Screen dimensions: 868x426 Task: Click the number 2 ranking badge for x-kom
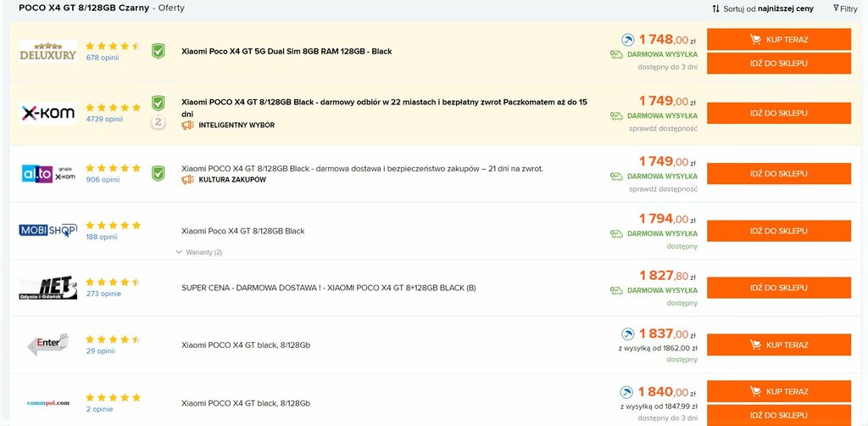tap(159, 122)
